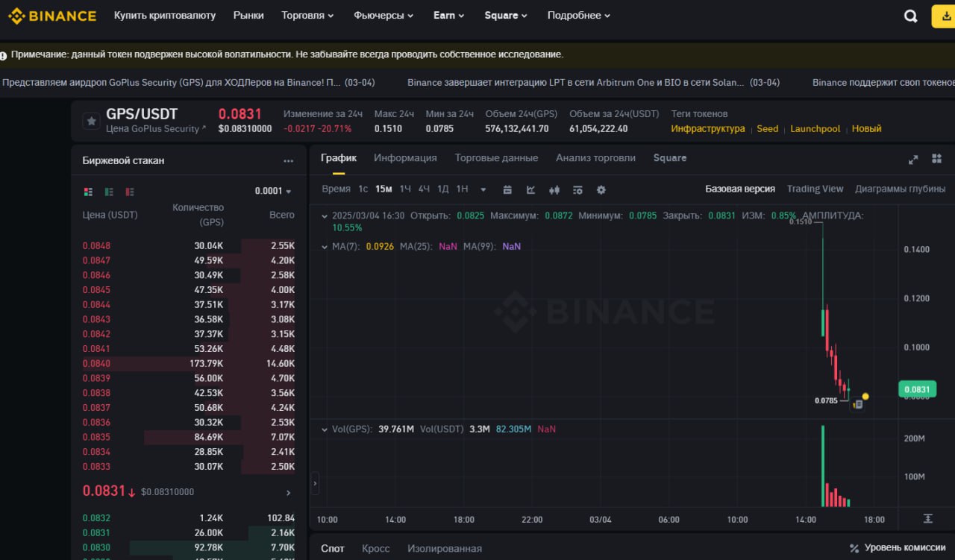Go to Рынки page
The width and height of the screenshot is (955, 560).
(x=248, y=15)
